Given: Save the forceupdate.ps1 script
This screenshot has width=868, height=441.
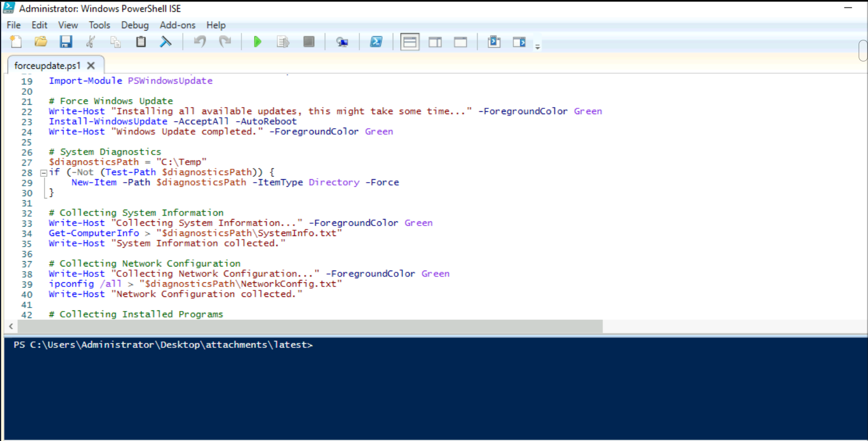Looking at the screenshot, I should [66, 42].
